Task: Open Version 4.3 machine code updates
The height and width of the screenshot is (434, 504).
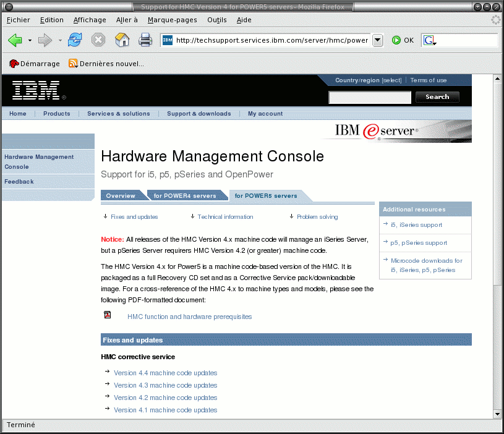Action: click(x=166, y=385)
